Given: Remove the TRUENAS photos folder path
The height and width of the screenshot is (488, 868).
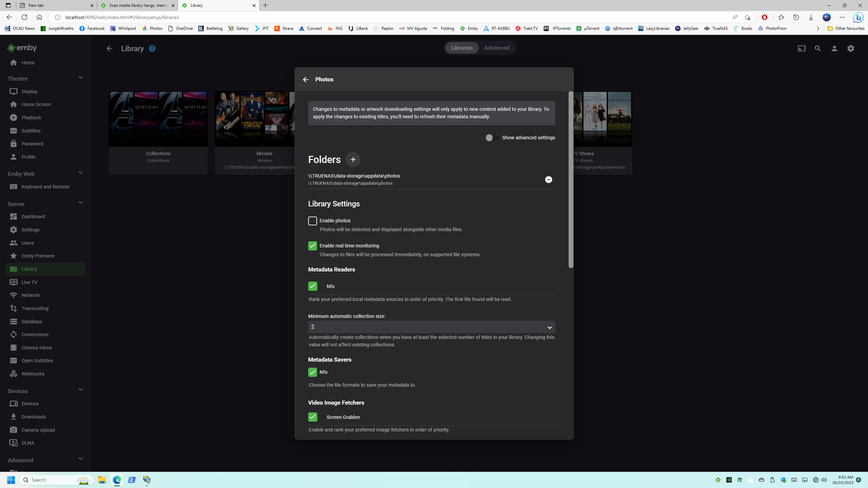Looking at the screenshot, I should (x=549, y=180).
